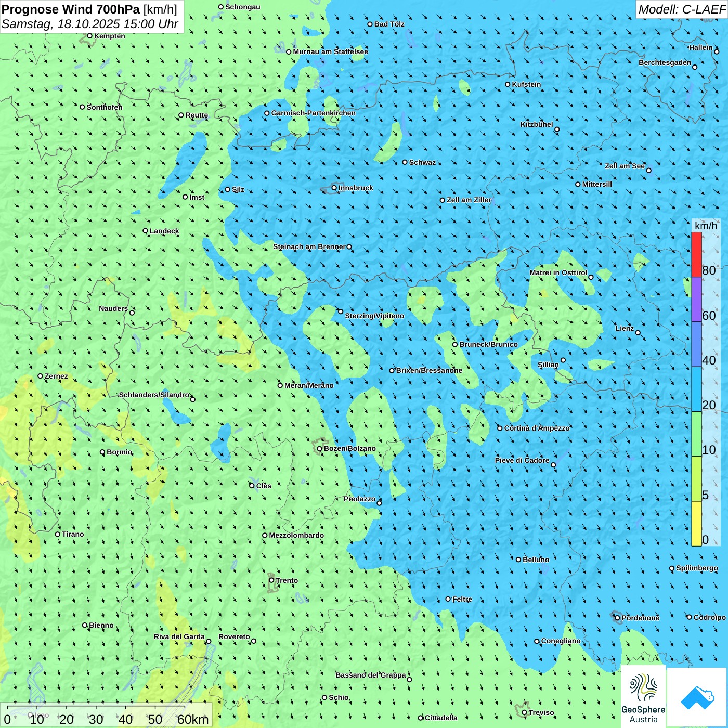Click the Steinach am Brenner label
Screen dimensions: 728x728
pos(309,246)
